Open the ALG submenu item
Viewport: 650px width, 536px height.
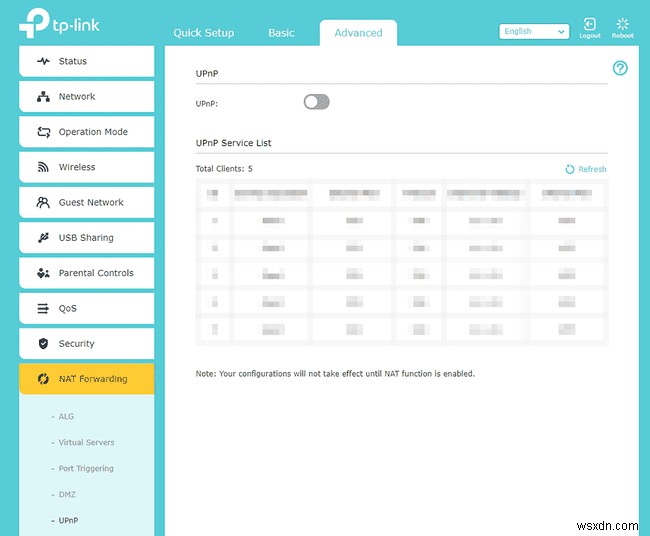[66, 416]
